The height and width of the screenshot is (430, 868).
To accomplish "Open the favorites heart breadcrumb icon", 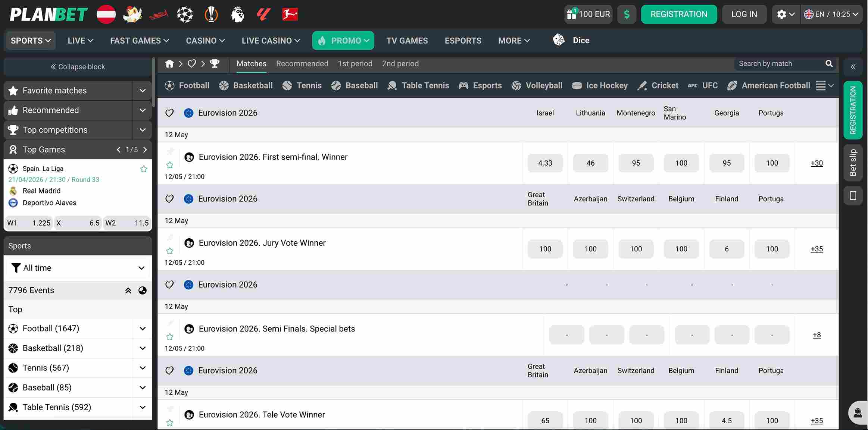I will click(x=192, y=64).
